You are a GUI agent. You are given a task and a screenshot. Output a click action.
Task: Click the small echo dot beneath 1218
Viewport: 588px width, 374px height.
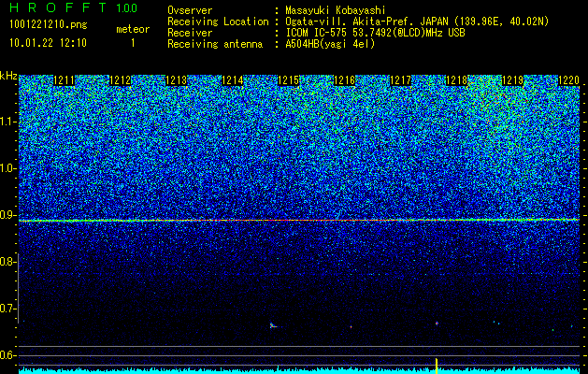coord(437,323)
